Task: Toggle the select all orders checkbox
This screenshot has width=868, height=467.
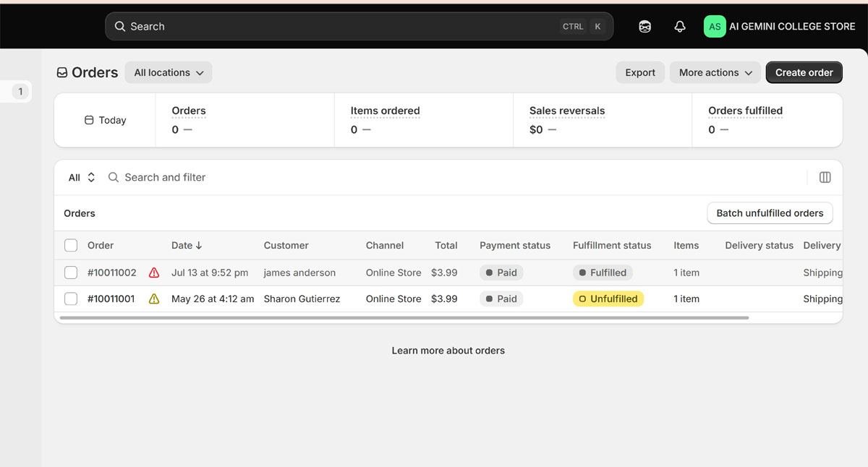Action: pyautogui.click(x=71, y=245)
